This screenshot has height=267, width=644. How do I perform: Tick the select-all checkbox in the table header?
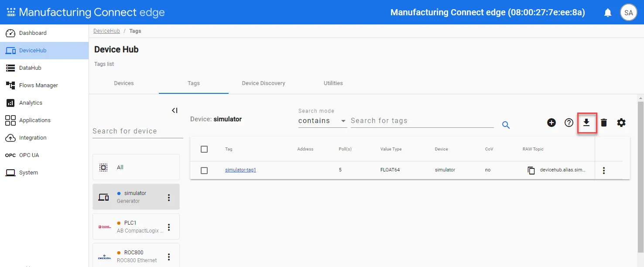point(204,149)
